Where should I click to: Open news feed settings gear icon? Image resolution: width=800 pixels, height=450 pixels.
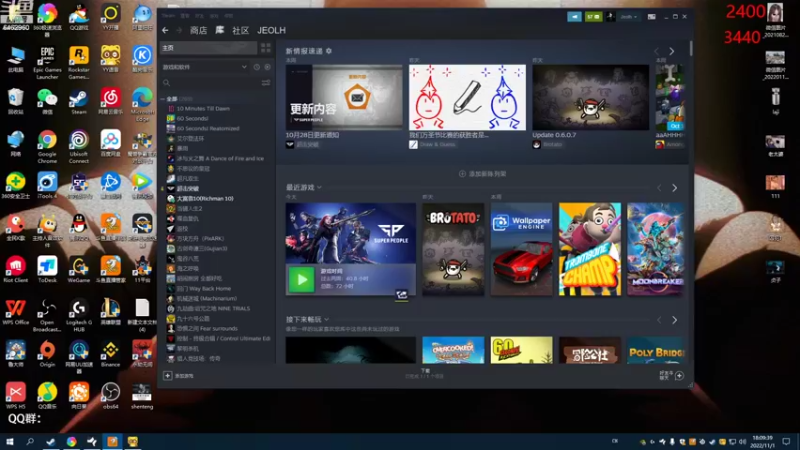point(329,51)
